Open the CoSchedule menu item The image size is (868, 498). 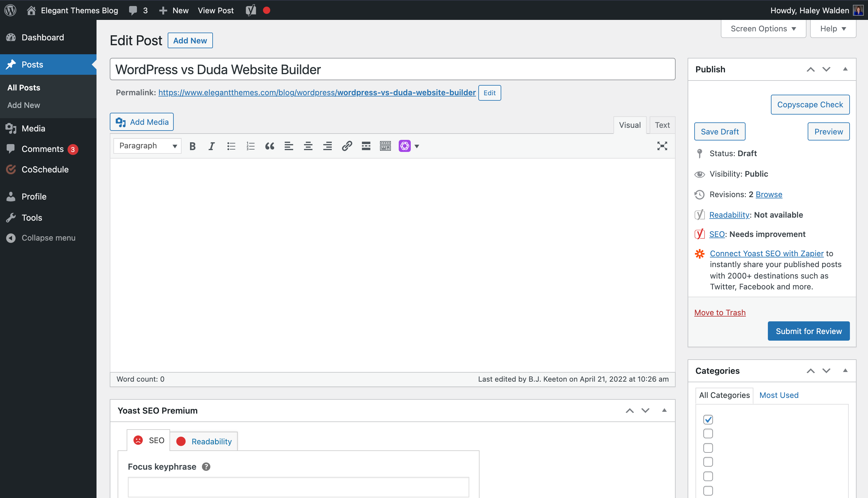click(x=48, y=169)
